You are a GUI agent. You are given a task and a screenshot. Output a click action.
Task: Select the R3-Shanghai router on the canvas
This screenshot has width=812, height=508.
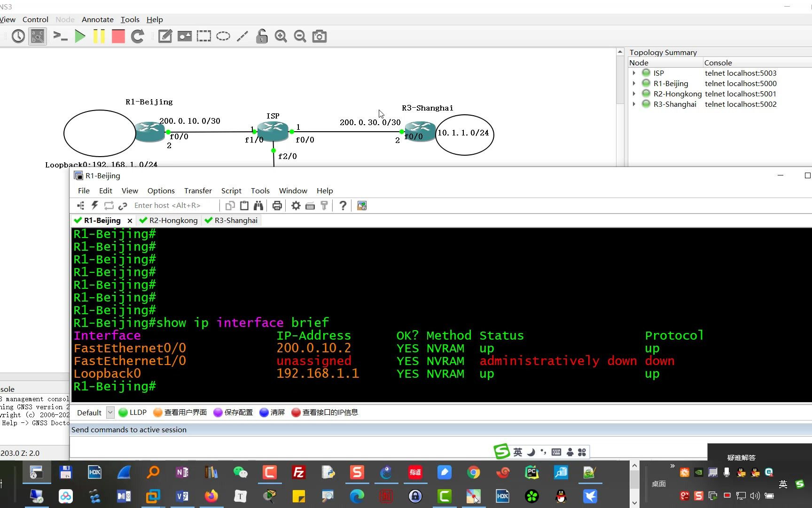click(420, 131)
